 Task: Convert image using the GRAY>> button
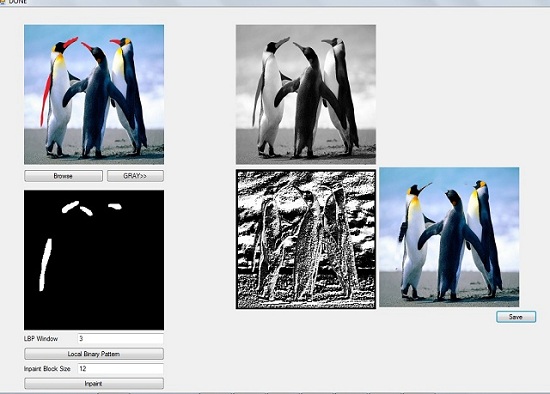tap(135, 176)
